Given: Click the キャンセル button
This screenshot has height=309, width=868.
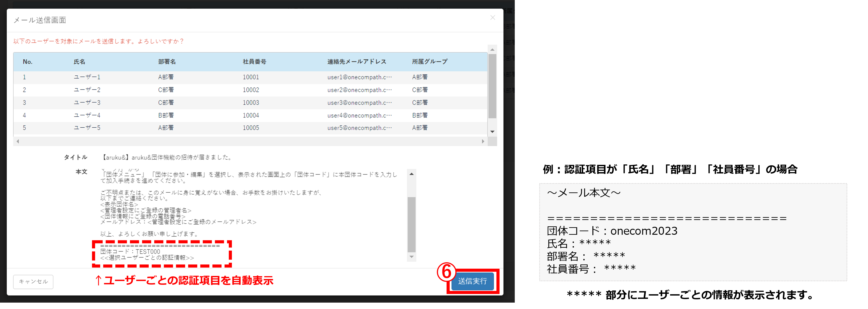Looking at the screenshot, I should point(33,281).
